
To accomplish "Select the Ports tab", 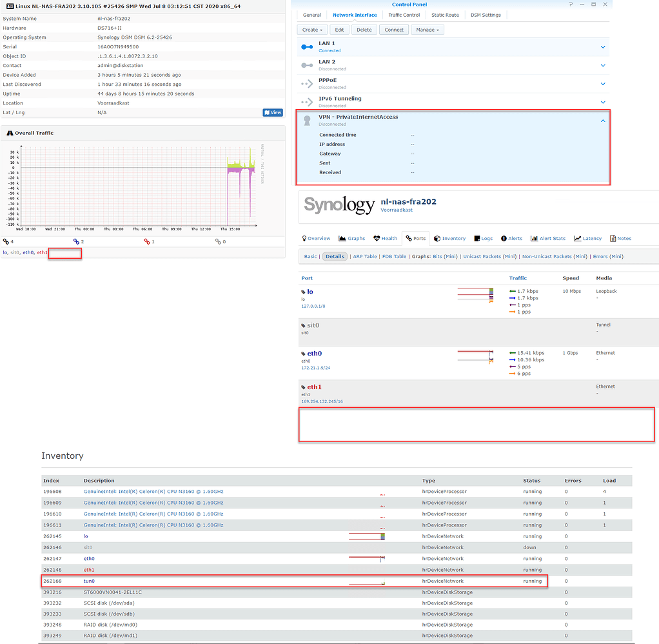I will click(x=416, y=239).
